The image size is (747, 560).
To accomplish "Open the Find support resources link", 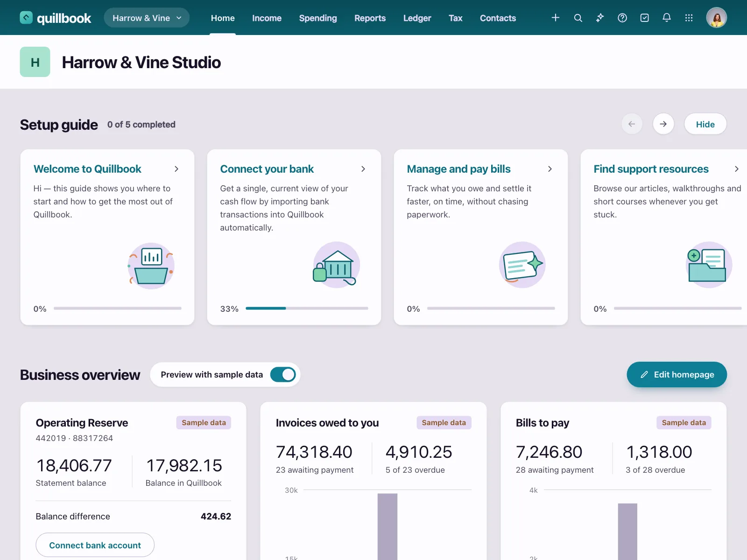I will pyautogui.click(x=651, y=169).
